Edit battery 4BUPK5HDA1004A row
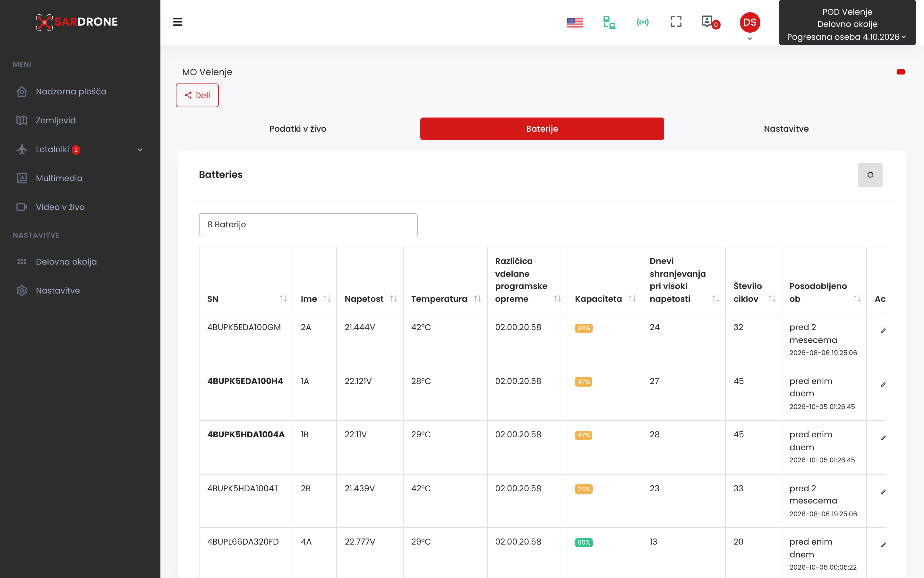The image size is (924, 578). [x=883, y=438]
